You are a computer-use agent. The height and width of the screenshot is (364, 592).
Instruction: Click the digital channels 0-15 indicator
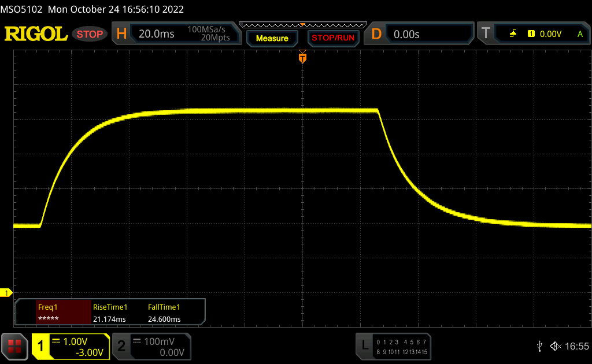(x=402, y=347)
